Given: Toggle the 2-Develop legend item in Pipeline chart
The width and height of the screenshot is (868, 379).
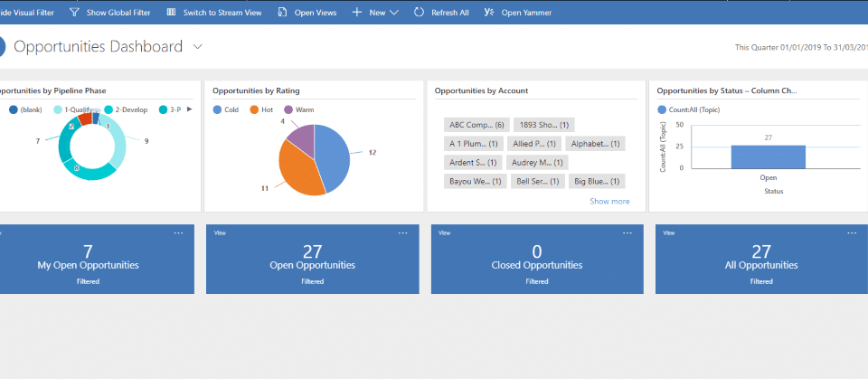Looking at the screenshot, I should click(126, 109).
